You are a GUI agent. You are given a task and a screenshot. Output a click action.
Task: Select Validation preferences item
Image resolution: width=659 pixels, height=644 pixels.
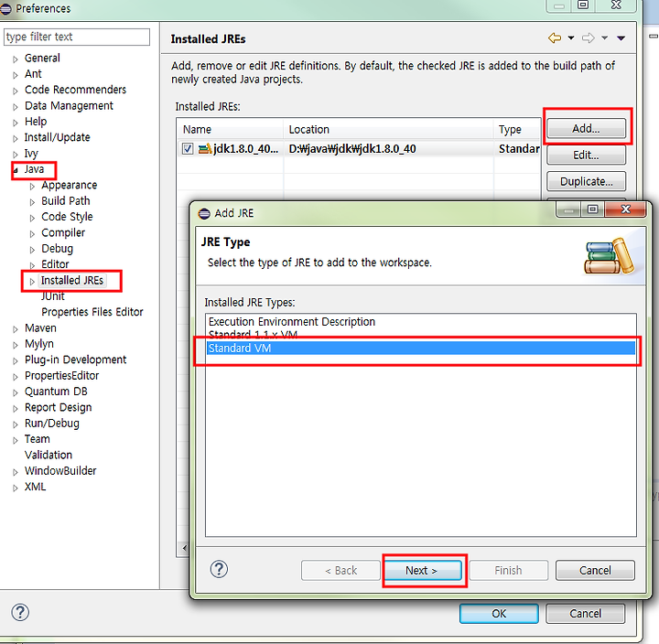[49, 455]
